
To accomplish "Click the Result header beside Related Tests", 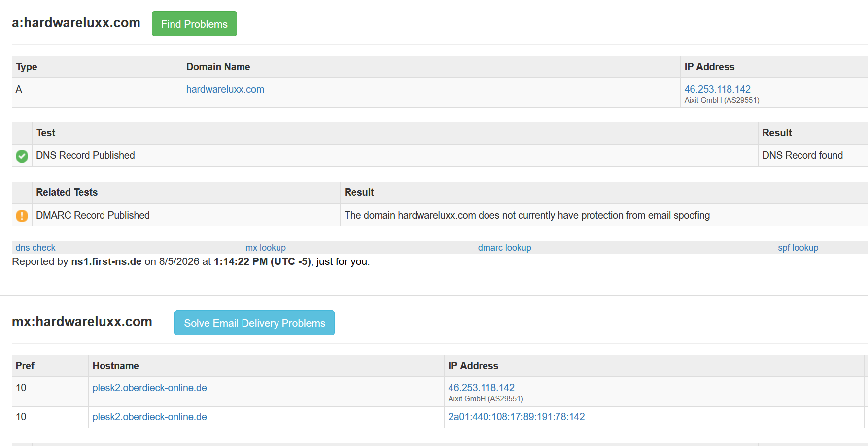I will click(359, 192).
